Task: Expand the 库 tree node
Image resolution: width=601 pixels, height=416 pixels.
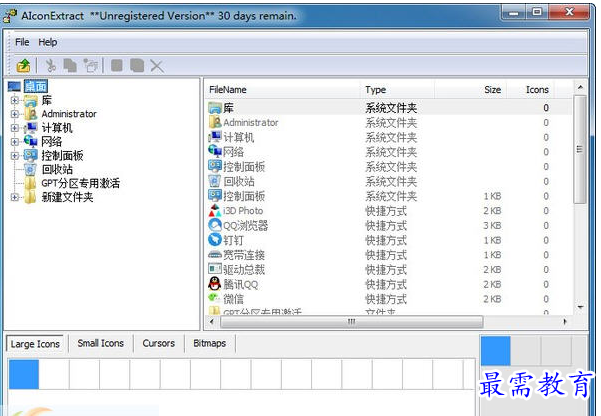Action: click(15, 100)
